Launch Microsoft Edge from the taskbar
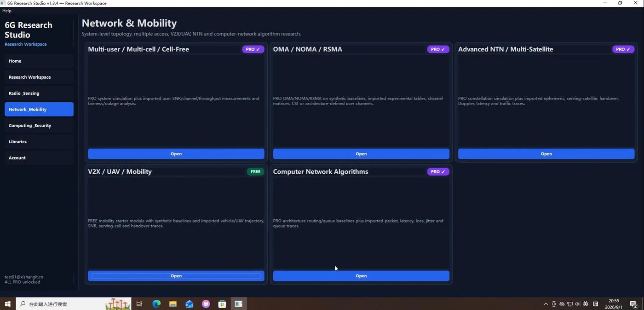644x310 pixels. [156, 304]
